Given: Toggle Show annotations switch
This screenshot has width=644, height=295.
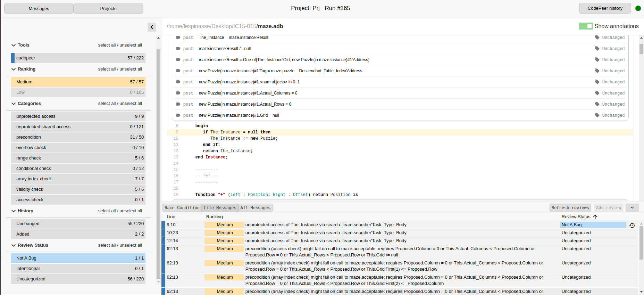Looking at the screenshot, I should click(586, 26).
